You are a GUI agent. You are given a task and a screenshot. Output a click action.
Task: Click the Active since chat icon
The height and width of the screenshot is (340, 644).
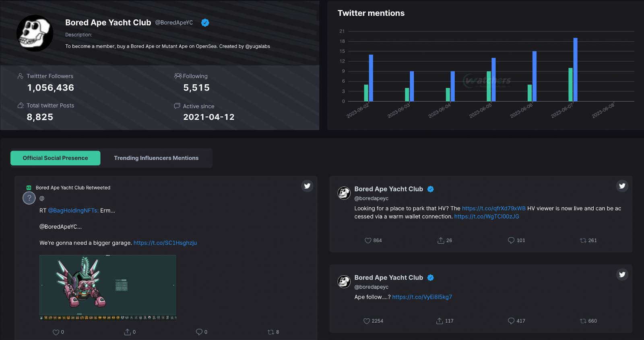(177, 106)
